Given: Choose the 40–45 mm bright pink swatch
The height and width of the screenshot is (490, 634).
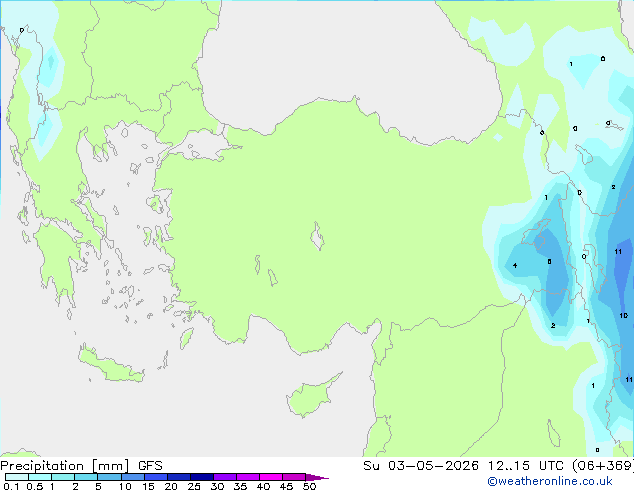Looking at the screenshot, I should point(271,477).
